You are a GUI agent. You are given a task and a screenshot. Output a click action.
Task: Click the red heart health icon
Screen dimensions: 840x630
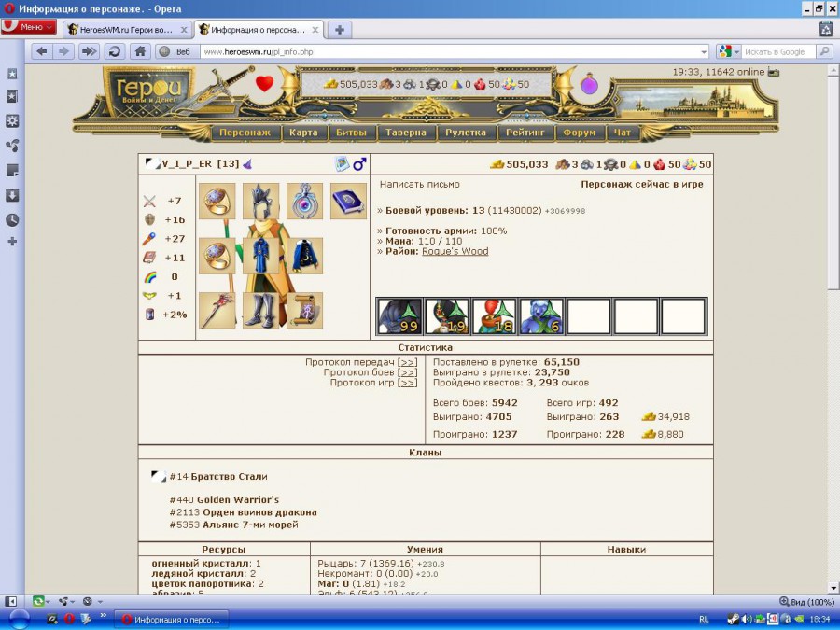pos(264,84)
